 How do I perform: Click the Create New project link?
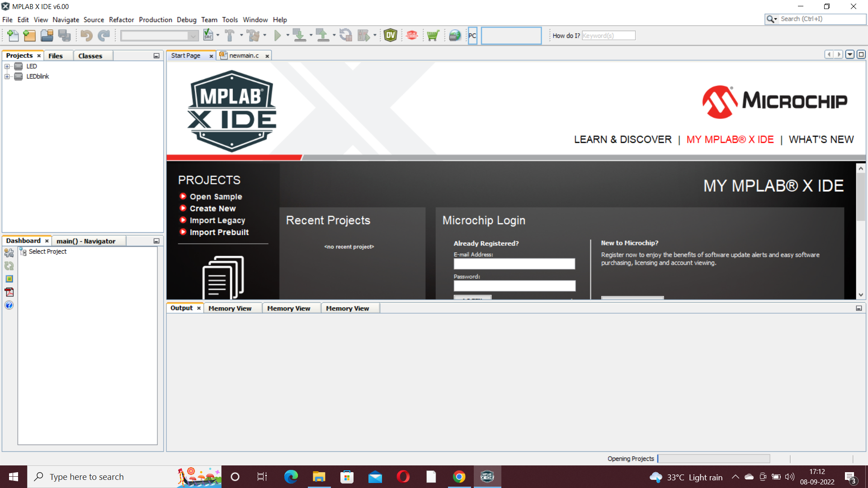click(x=212, y=208)
